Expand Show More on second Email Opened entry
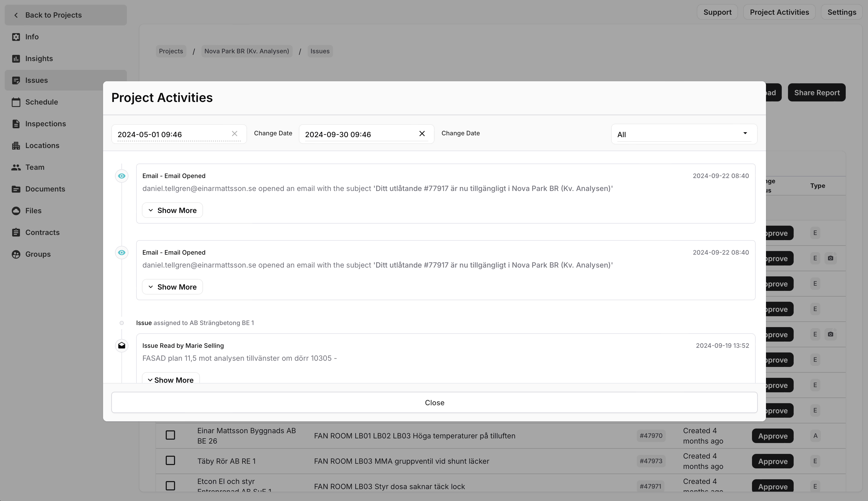This screenshot has height=501, width=868. tap(172, 287)
